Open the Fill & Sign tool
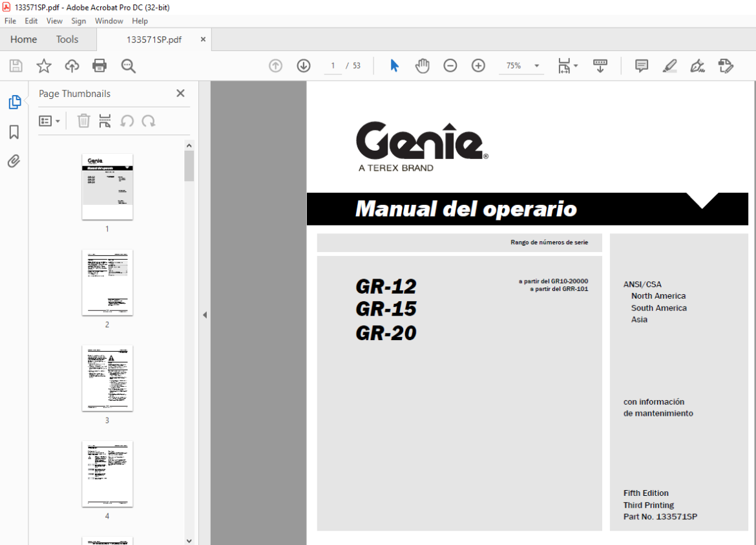Image resolution: width=756 pixels, height=545 pixels. tap(697, 65)
